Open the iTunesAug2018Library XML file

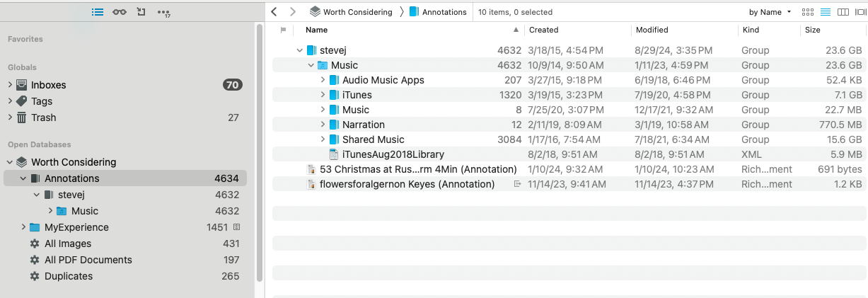tap(393, 154)
